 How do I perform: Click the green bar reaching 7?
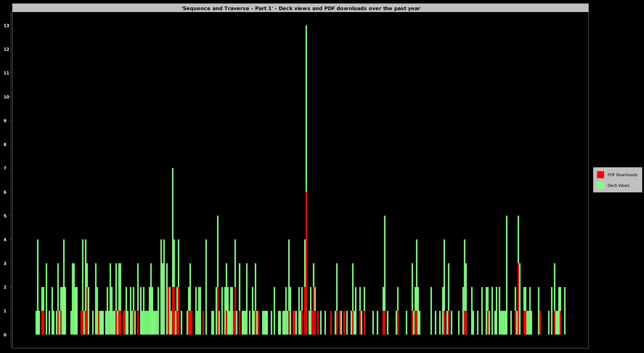(x=173, y=227)
